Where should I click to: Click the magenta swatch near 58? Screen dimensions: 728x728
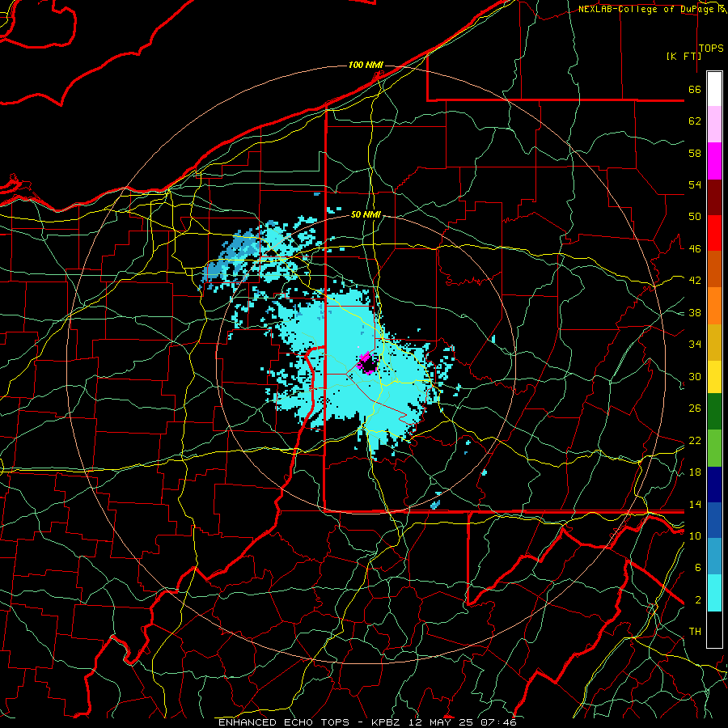pos(714,161)
